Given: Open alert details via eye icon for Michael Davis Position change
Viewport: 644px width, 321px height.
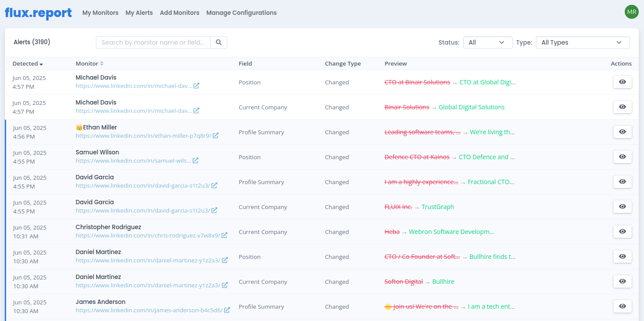Looking at the screenshot, I should pos(622,82).
